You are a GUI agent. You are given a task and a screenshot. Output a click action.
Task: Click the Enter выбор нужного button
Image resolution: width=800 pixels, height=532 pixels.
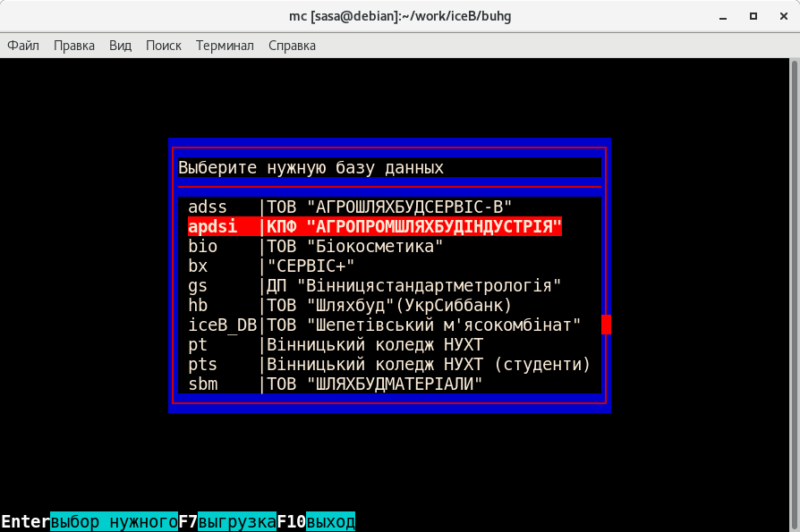[89, 521]
